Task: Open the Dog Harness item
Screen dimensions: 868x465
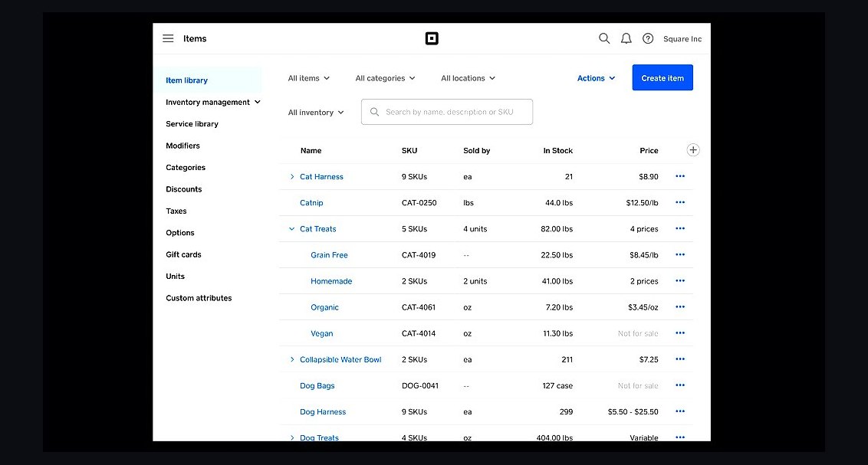Action: click(x=323, y=412)
